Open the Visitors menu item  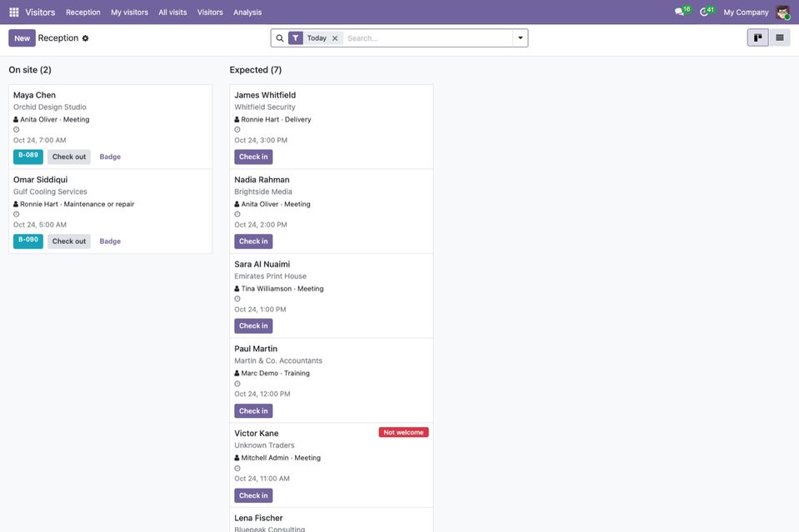click(x=210, y=12)
